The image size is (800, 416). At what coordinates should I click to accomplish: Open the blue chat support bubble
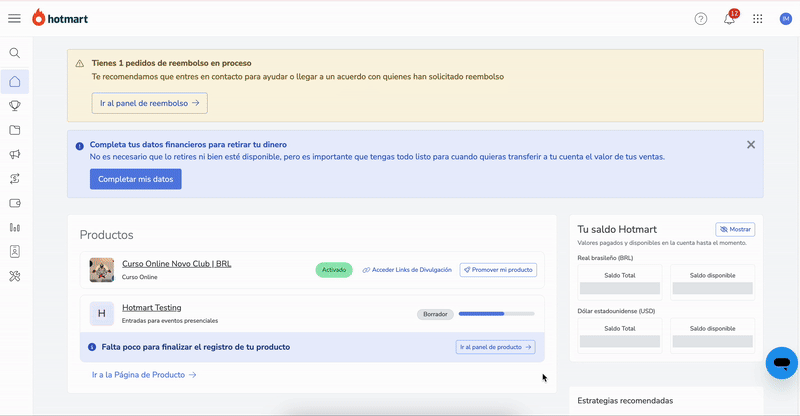[x=781, y=363]
